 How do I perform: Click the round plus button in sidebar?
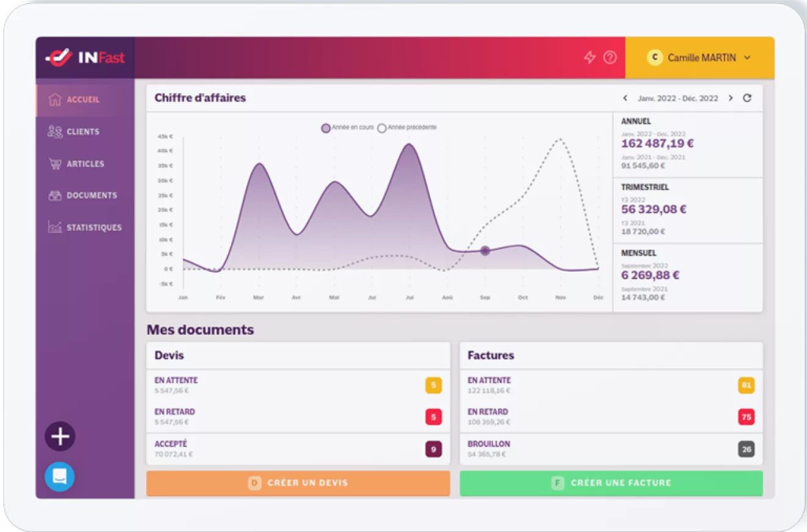pyautogui.click(x=60, y=437)
